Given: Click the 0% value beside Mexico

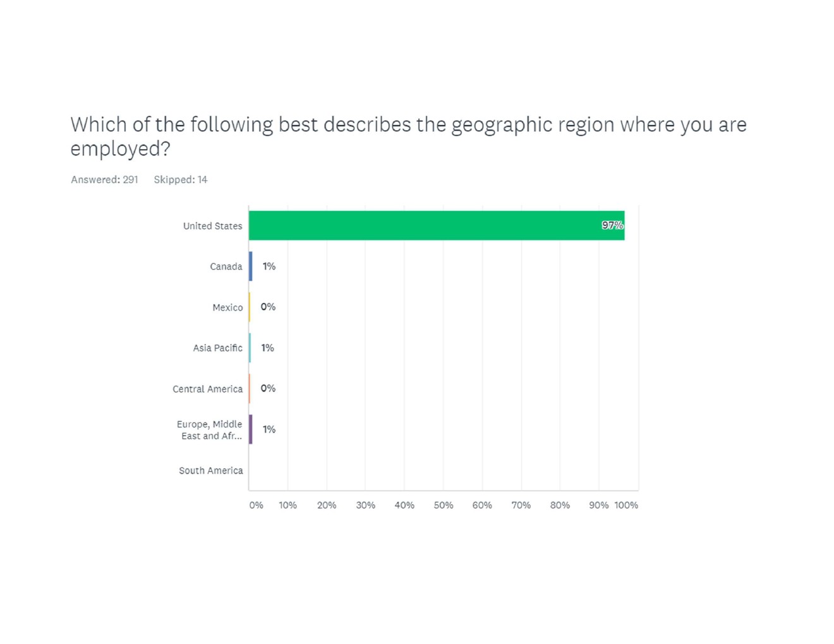Looking at the screenshot, I should point(268,307).
